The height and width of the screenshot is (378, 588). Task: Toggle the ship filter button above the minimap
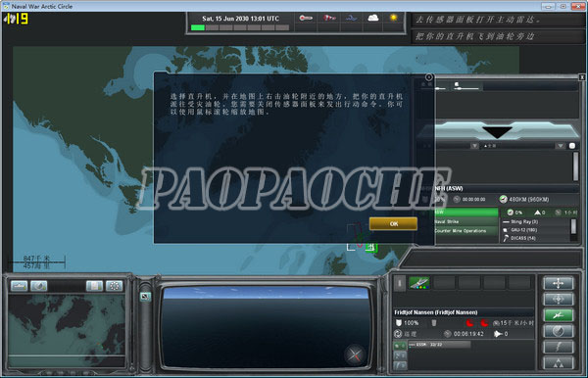pyautogui.click(x=19, y=286)
